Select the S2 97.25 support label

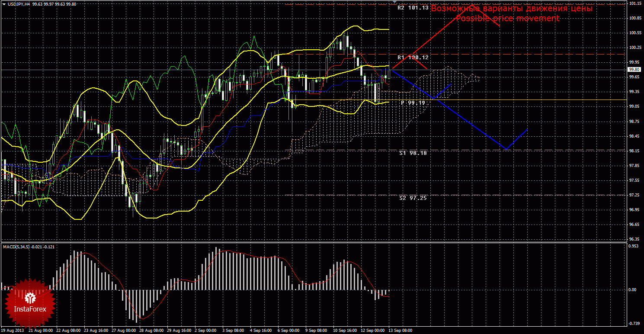[x=413, y=198]
